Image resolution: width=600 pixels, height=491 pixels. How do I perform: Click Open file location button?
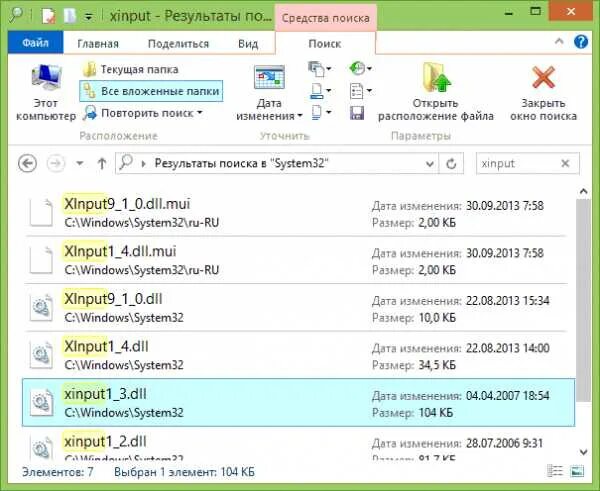(x=435, y=92)
